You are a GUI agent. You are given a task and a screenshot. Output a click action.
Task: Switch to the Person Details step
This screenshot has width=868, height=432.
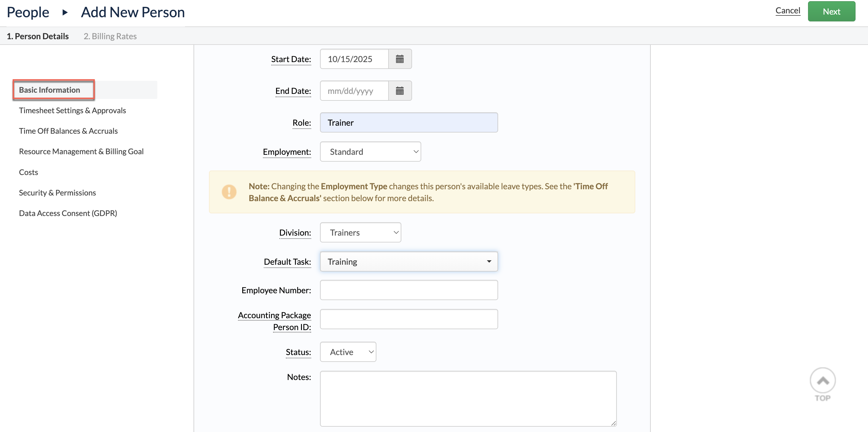coord(38,36)
